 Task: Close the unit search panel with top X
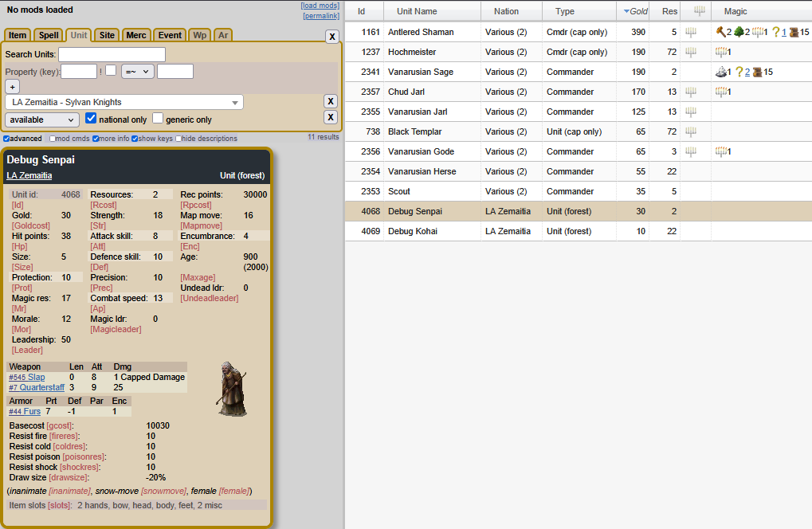[x=332, y=36]
